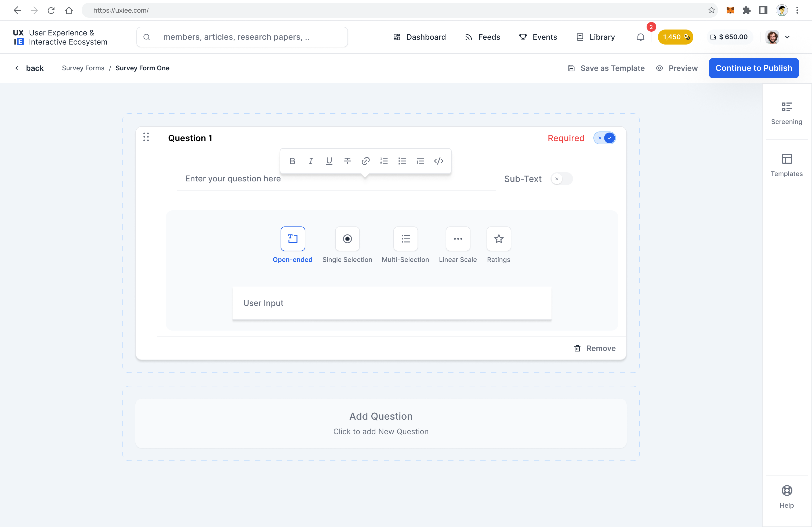Create a bulleted list
Viewport: 812px width, 527px height.
(x=402, y=161)
